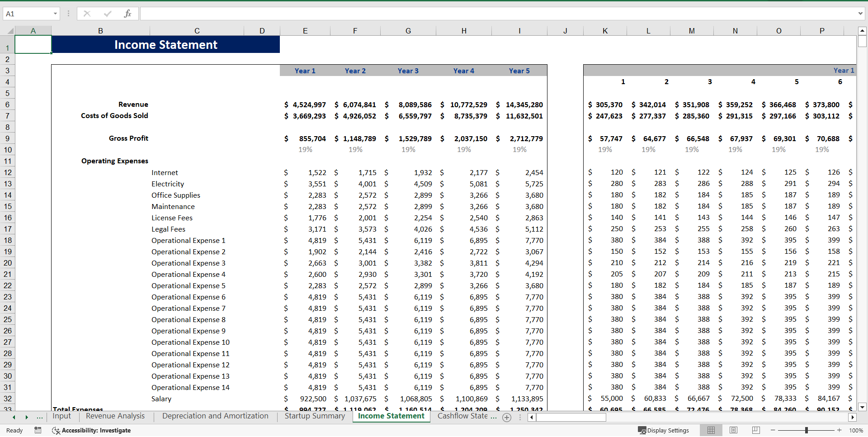Select the Normal view icon in status bar
This screenshot has height=437, width=868.
click(711, 430)
